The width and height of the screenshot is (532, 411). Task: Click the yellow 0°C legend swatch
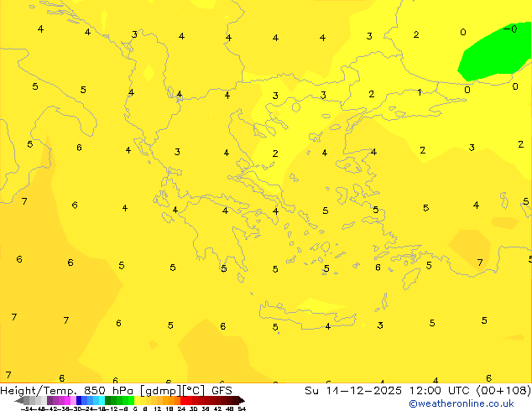138,400
